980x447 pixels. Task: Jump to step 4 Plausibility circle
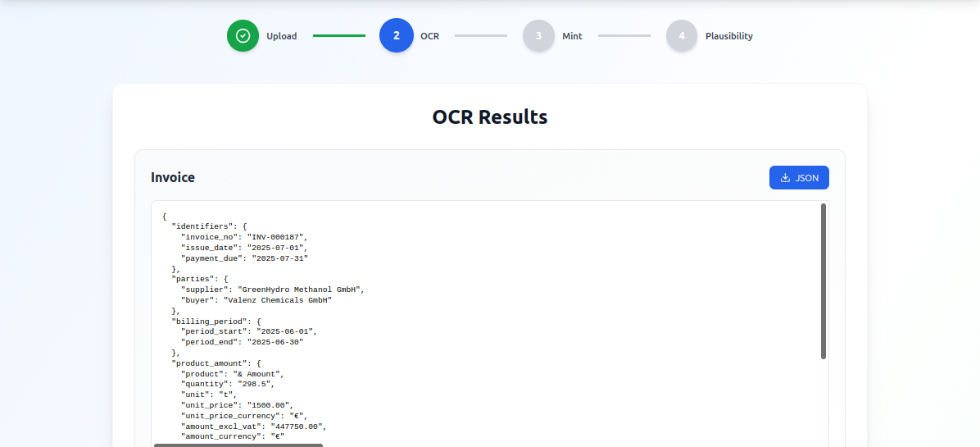[x=682, y=36]
